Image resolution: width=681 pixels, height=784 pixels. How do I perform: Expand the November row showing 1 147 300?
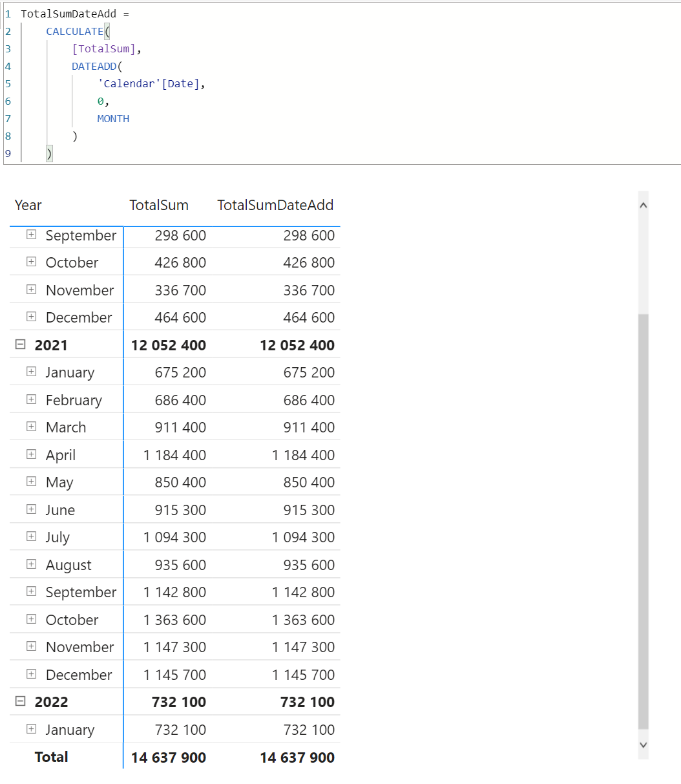tap(31, 646)
